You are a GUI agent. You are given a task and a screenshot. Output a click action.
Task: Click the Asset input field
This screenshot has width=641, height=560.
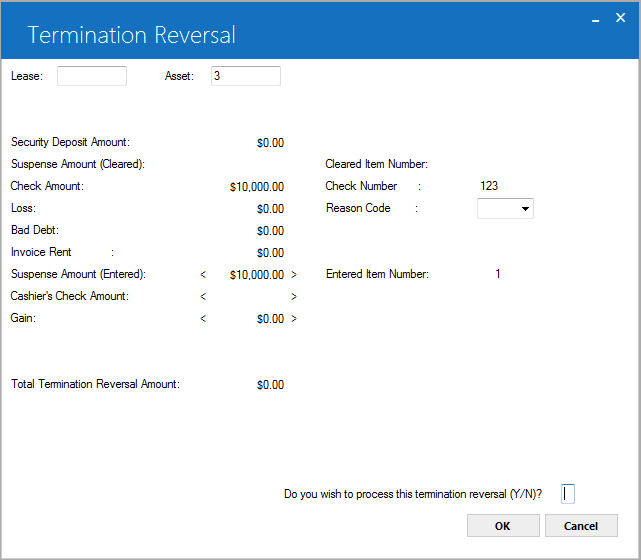click(246, 76)
